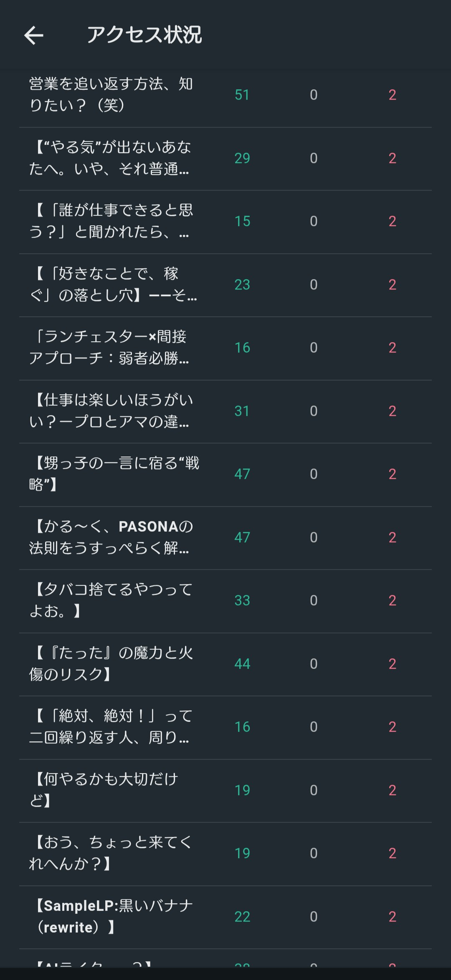The image size is (451, 980).
Task: Select タバコ捨てるやつってよお。 article
Action: point(111,600)
